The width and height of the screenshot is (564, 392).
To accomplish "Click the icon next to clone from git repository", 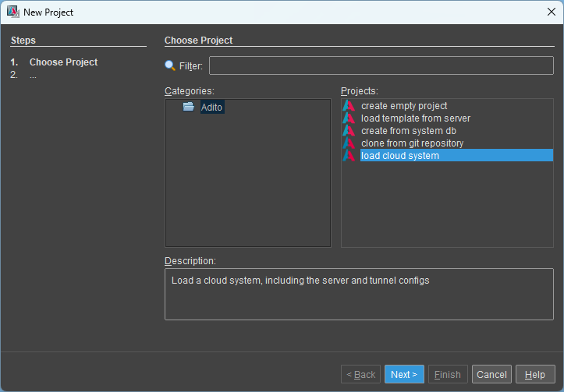I will point(349,143).
